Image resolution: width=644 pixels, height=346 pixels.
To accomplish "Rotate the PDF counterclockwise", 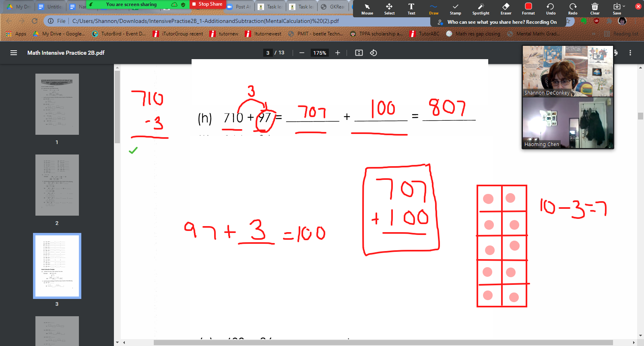I will (374, 53).
